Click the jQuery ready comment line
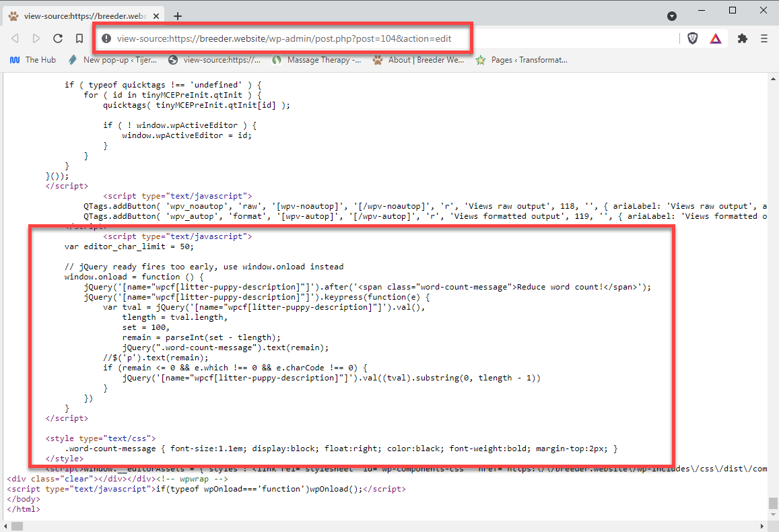This screenshot has width=779, height=532. [x=204, y=267]
